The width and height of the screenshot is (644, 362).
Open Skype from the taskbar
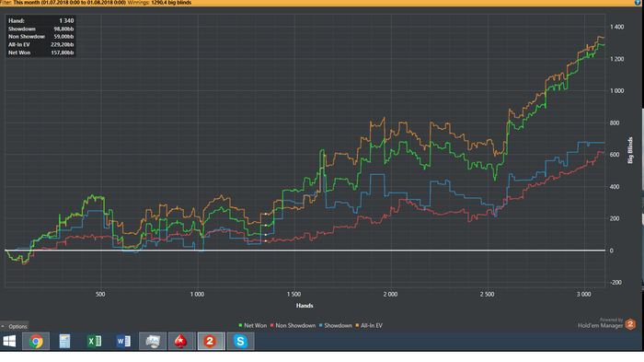(240, 341)
